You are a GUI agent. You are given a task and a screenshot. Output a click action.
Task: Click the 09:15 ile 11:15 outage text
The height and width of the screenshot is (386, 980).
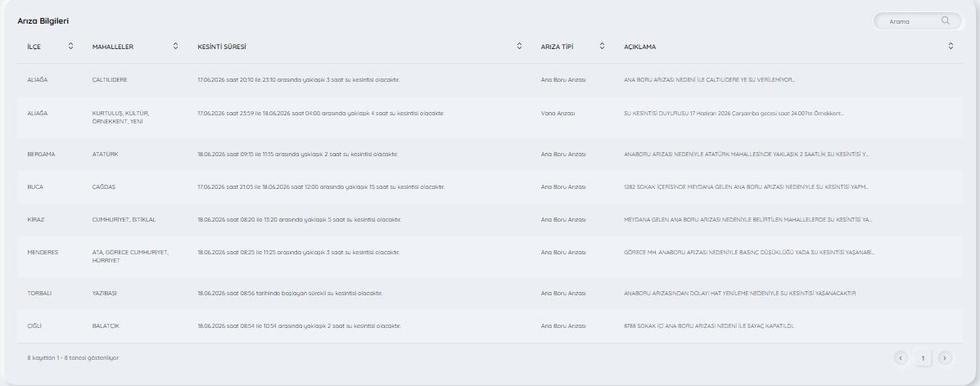click(297, 155)
